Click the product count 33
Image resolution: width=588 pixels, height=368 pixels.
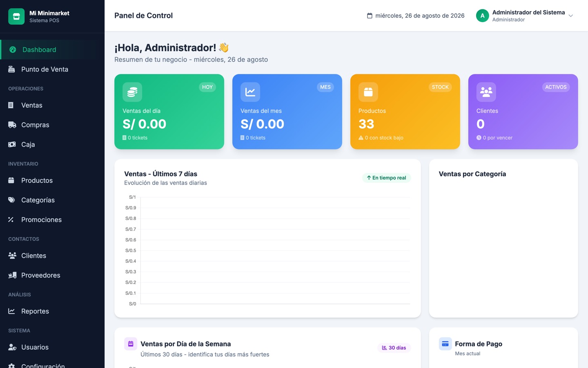click(x=366, y=124)
